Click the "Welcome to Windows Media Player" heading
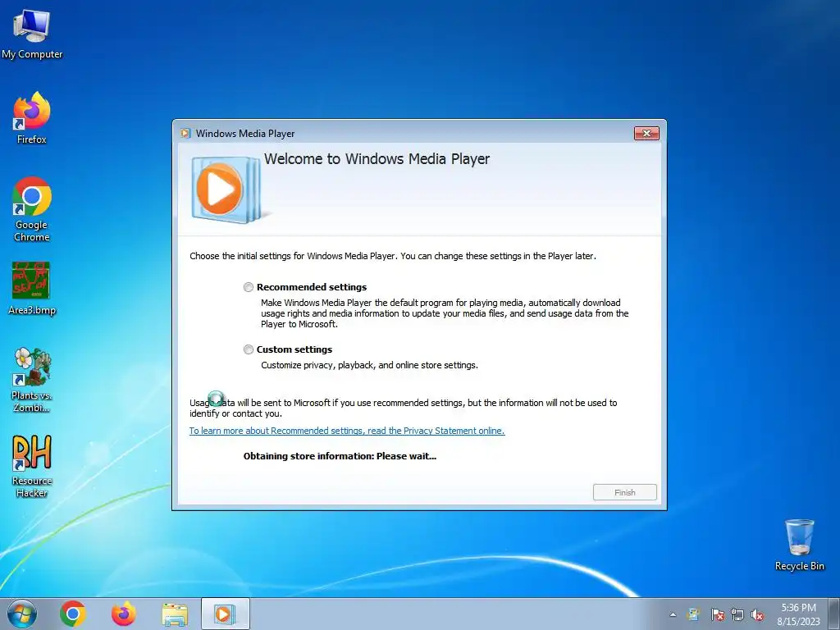The width and height of the screenshot is (840, 630). [x=377, y=159]
